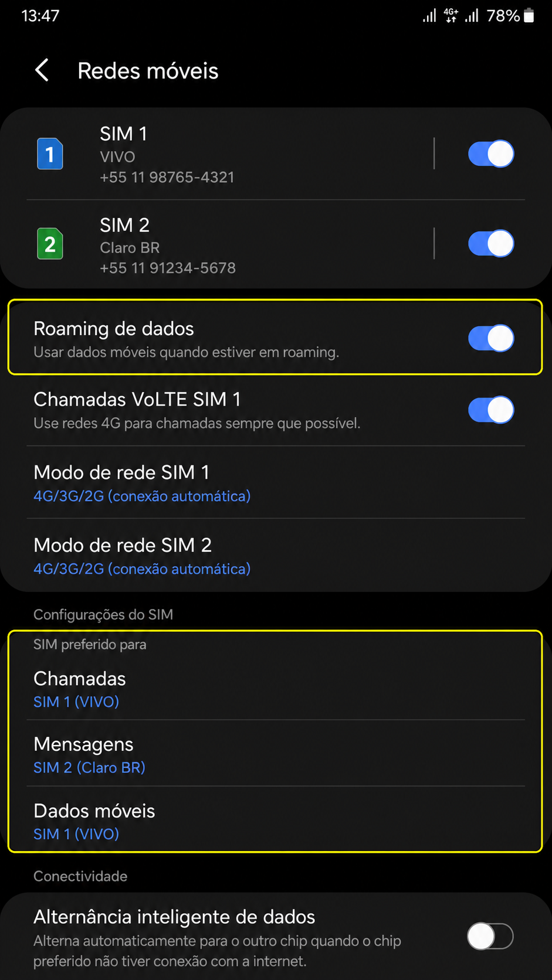Go back using the arrow icon
The height and width of the screenshot is (980, 552).
[x=42, y=70]
